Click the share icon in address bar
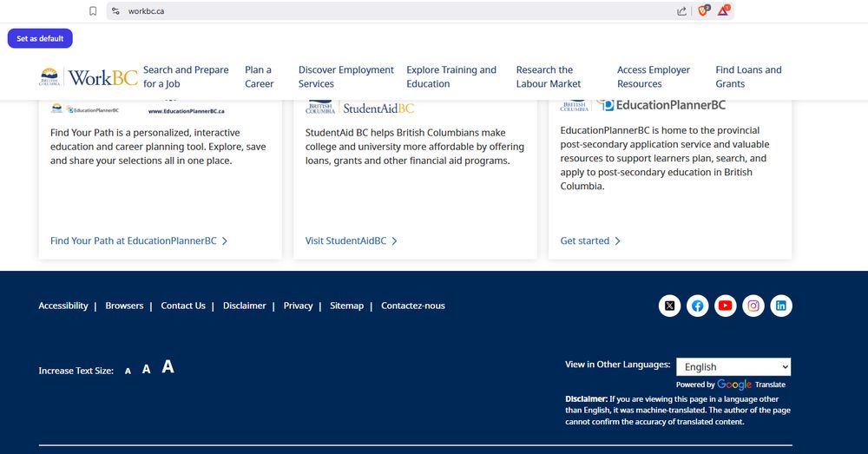This screenshot has height=454, width=868. point(681,11)
